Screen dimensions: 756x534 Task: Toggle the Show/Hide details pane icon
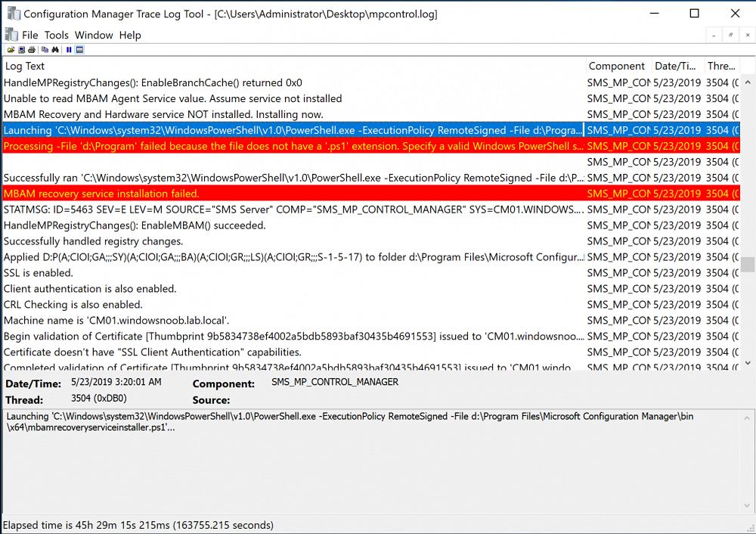pyautogui.click(x=80, y=50)
